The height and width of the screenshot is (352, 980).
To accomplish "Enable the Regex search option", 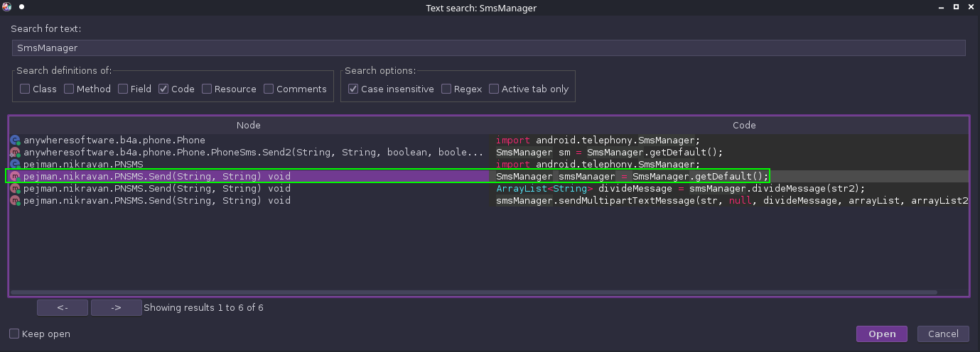I will click(x=446, y=89).
